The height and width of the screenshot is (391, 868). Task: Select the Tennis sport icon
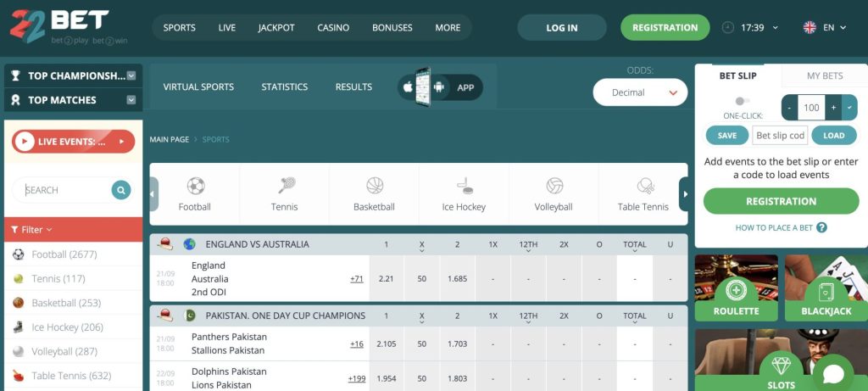[x=285, y=186]
